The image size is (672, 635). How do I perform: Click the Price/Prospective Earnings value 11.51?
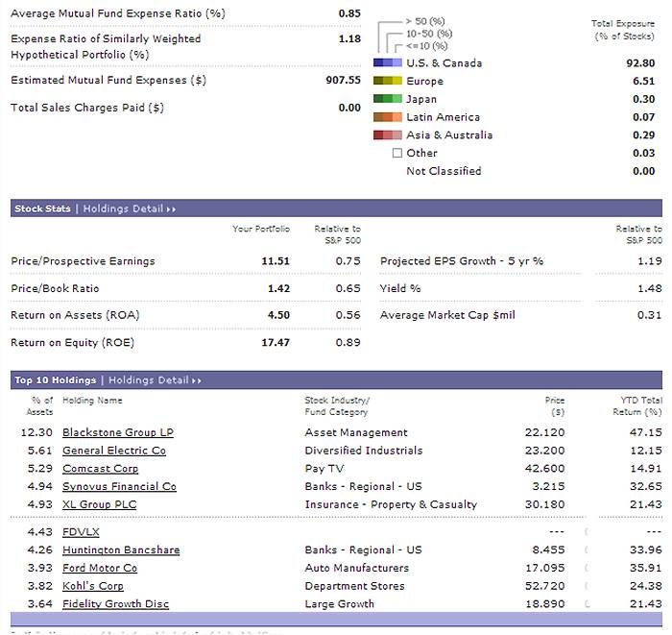[x=276, y=261]
